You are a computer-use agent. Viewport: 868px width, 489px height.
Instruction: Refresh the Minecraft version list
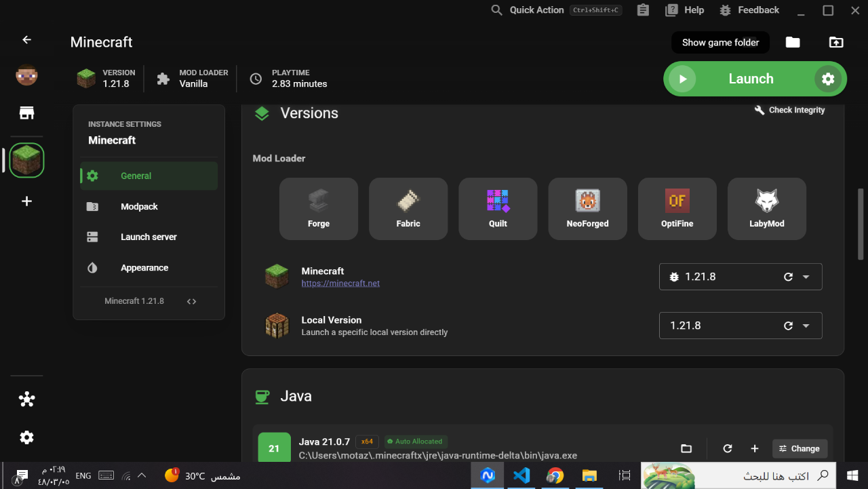788,277
